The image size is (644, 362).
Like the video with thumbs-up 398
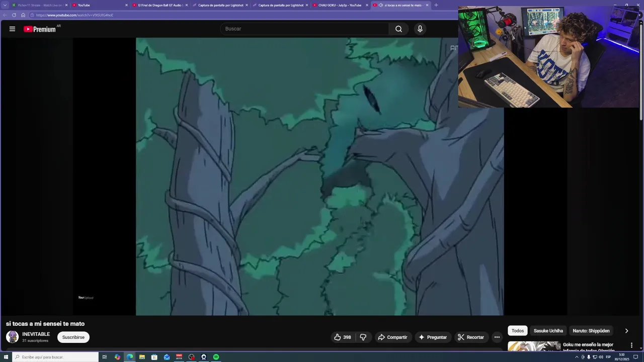342,337
